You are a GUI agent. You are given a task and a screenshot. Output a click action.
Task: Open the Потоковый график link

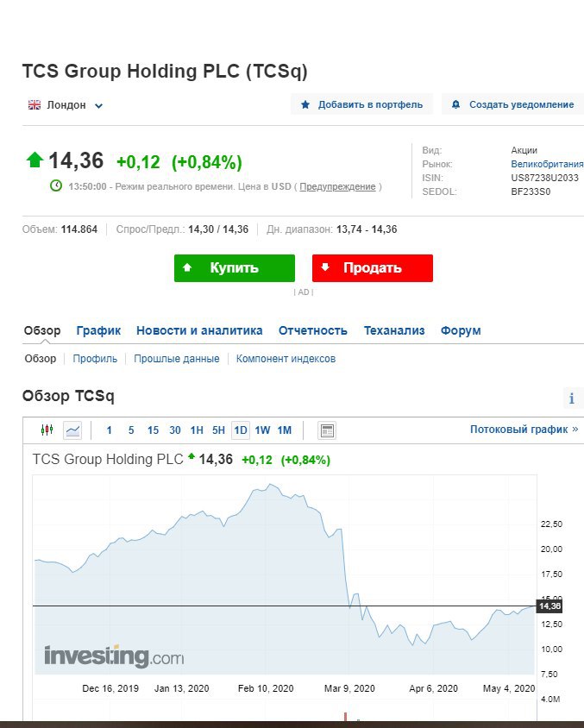524,430
